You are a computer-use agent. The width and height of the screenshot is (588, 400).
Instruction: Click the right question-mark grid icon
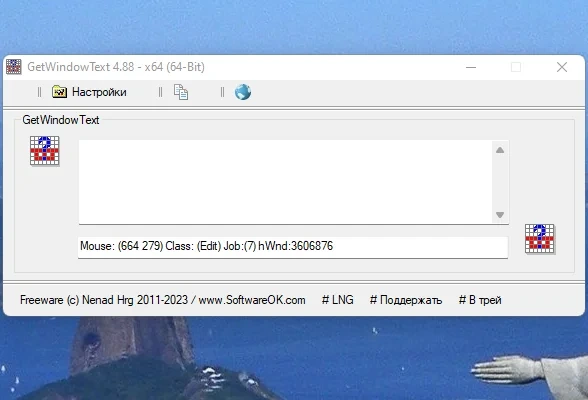click(x=540, y=239)
